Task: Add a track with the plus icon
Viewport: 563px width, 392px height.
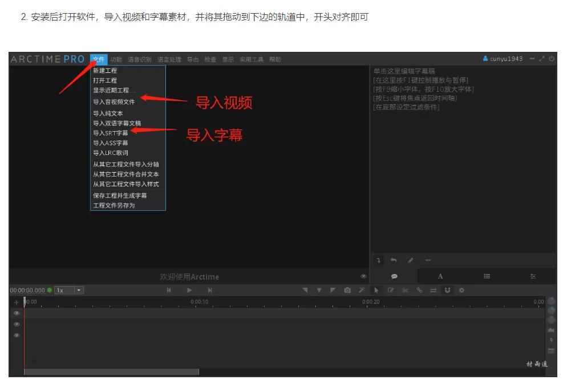Action: tap(16, 302)
